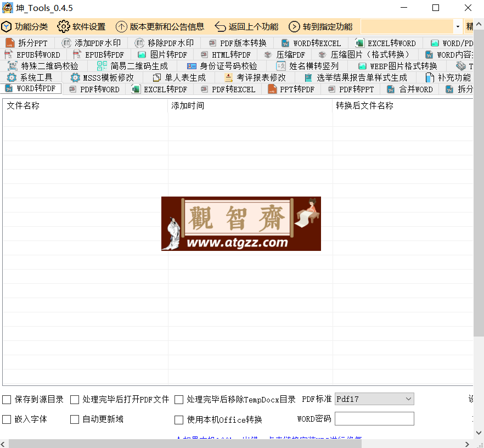The image size is (484, 448).
Task: Switch to the PDF转PPT tab
Action: tap(351, 89)
